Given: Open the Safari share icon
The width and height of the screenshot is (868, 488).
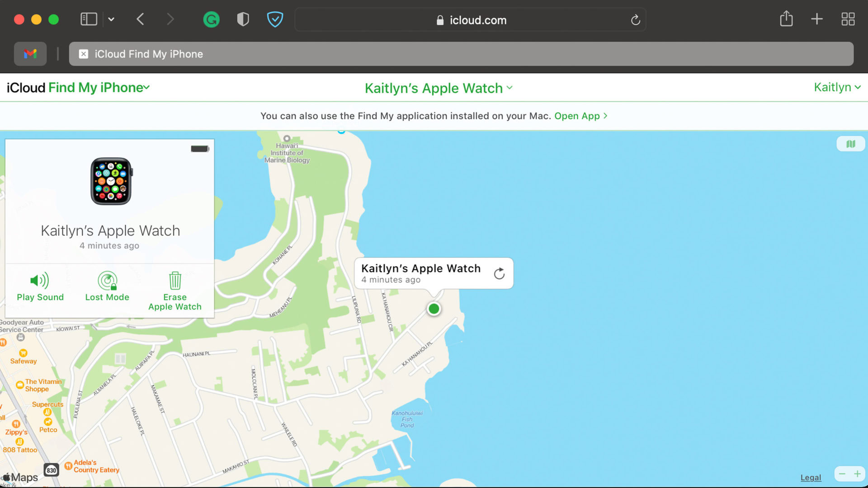Looking at the screenshot, I should tap(786, 19).
